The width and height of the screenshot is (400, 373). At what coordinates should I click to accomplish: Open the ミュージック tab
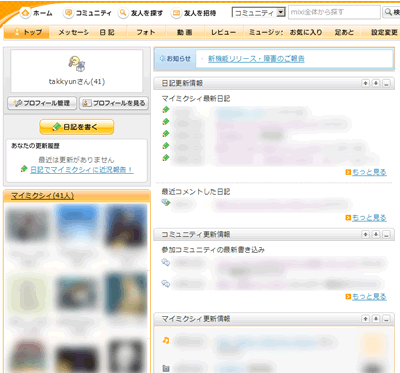(266, 32)
